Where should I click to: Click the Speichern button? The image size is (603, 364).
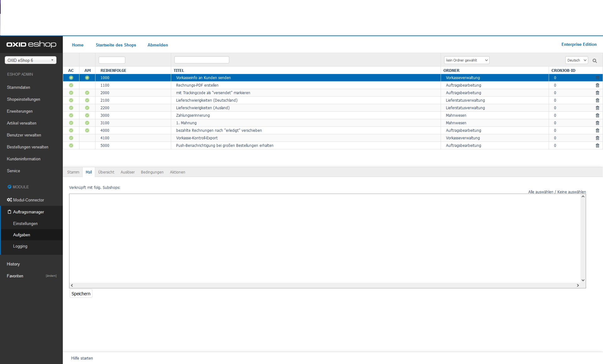[81, 294]
